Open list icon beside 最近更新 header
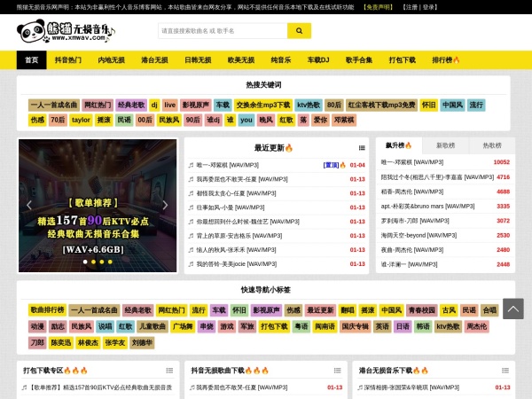 pyautogui.click(x=362, y=147)
